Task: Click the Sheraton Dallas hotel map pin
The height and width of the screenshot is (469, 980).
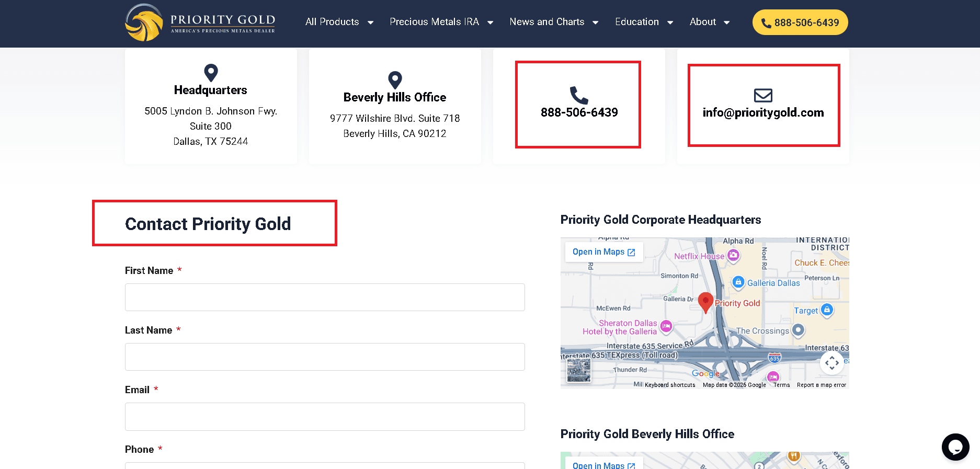Action: point(666,326)
